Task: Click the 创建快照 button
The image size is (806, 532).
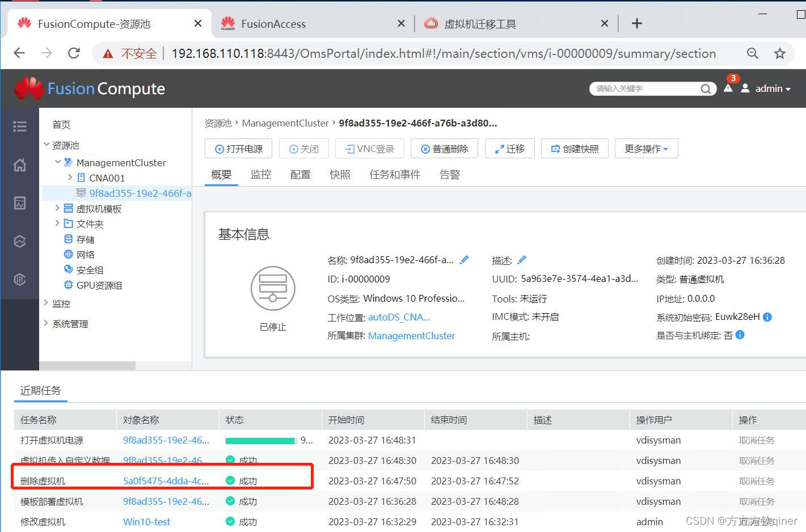Action: point(575,149)
